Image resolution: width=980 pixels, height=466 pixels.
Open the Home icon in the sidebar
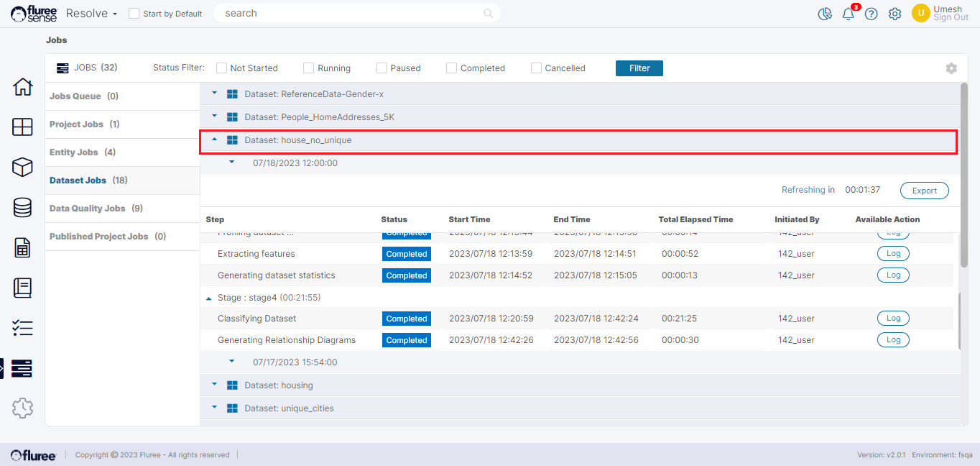22,87
